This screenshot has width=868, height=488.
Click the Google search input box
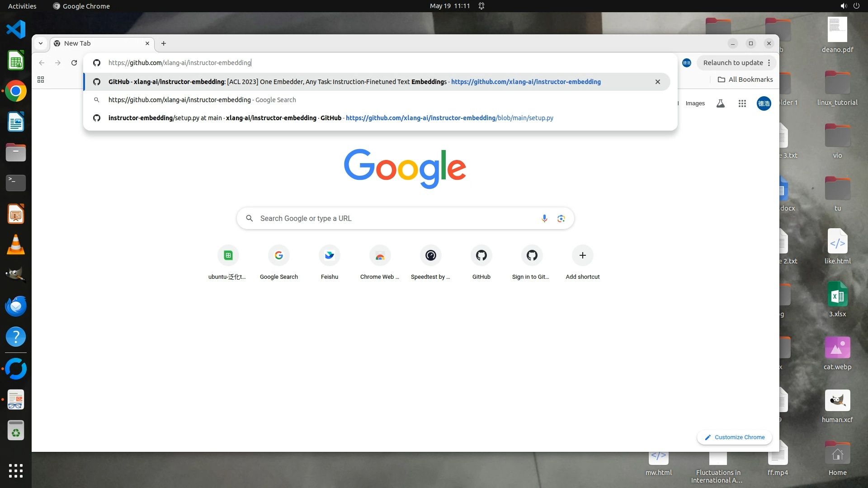point(389,219)
